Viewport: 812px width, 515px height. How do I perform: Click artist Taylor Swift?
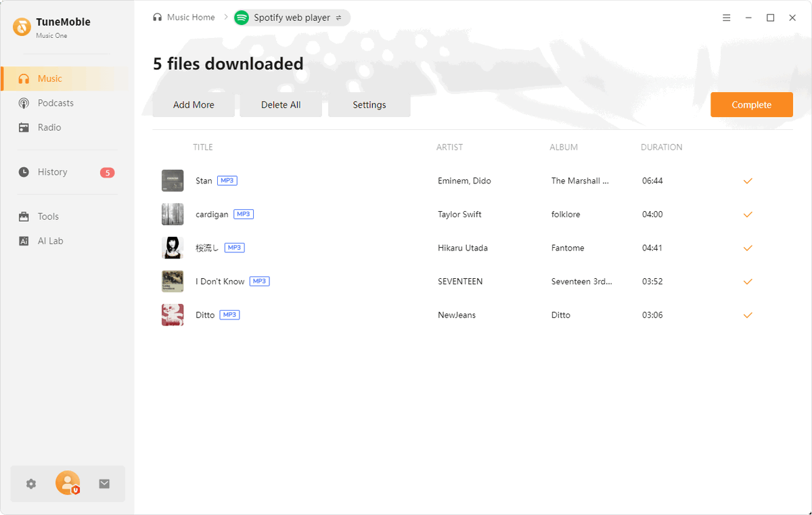(459, 215)
